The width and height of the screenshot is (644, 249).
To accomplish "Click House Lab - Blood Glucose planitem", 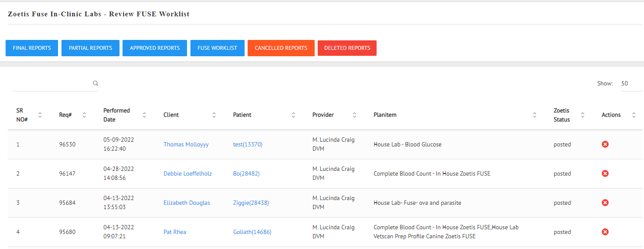I will coord(408,144).
